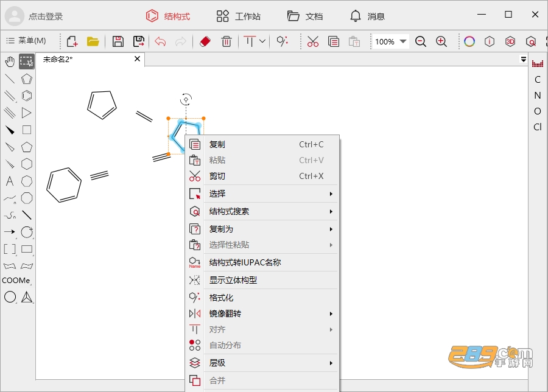
Task: Close the 未命名2 tab
Action: pos(138,59)
